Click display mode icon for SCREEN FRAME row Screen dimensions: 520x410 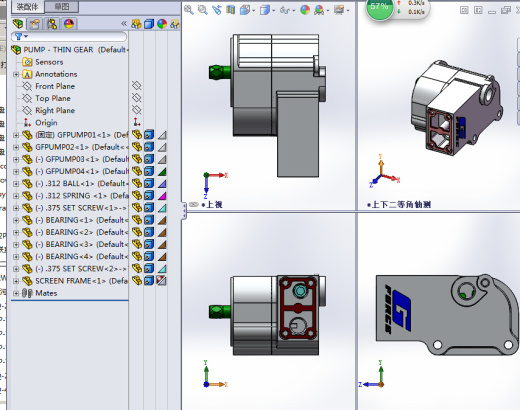click(149, 281)
